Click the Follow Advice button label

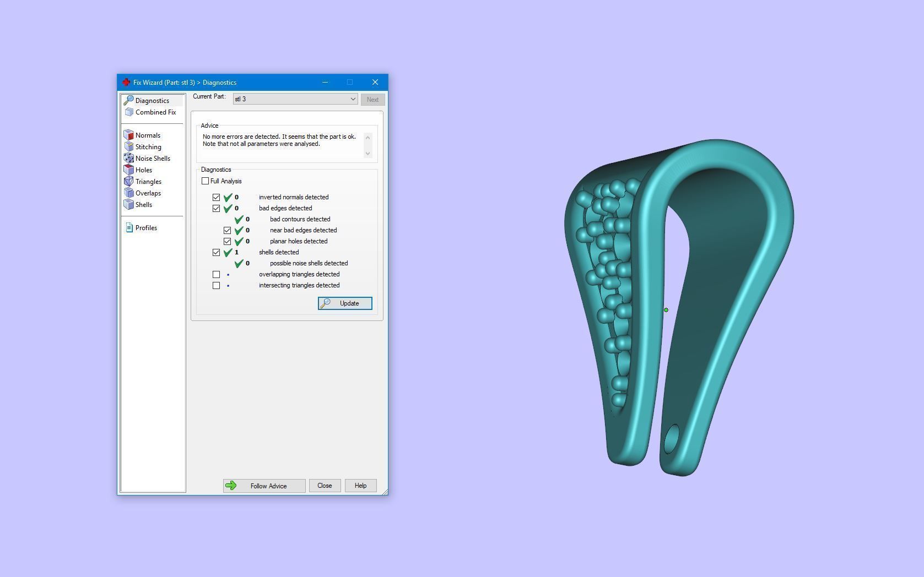click(x=268, y=486)
